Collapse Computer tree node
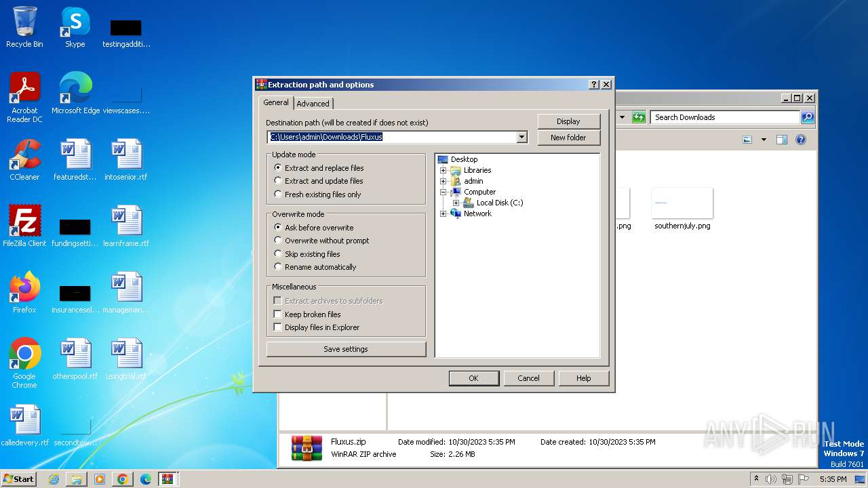Image resolution: width=868 pixels, height=488 pixels. [x=443, y=192]
